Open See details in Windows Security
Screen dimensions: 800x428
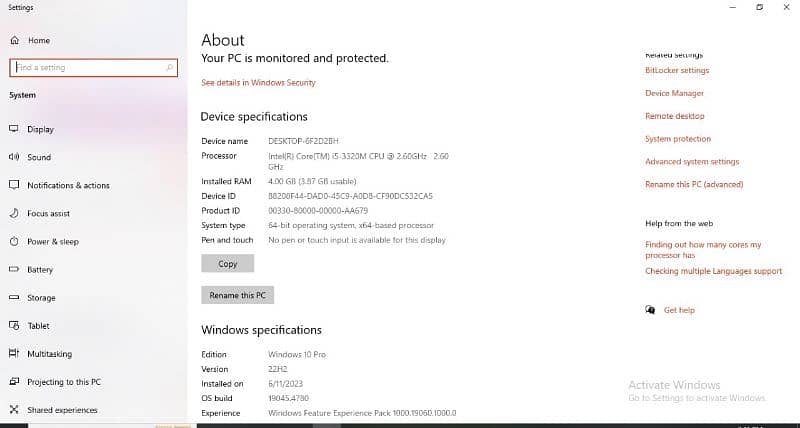[258, 83]
